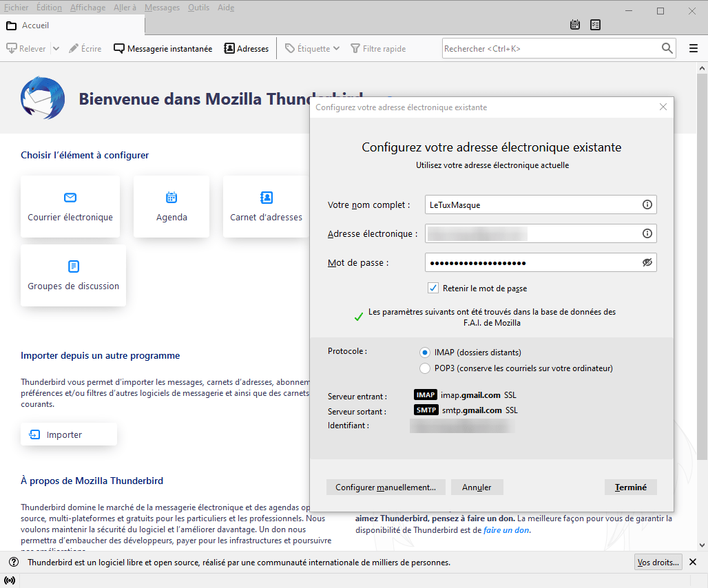The image size is (708, 588).
Task: Open the Affichage menu
Action: (88, 8)
